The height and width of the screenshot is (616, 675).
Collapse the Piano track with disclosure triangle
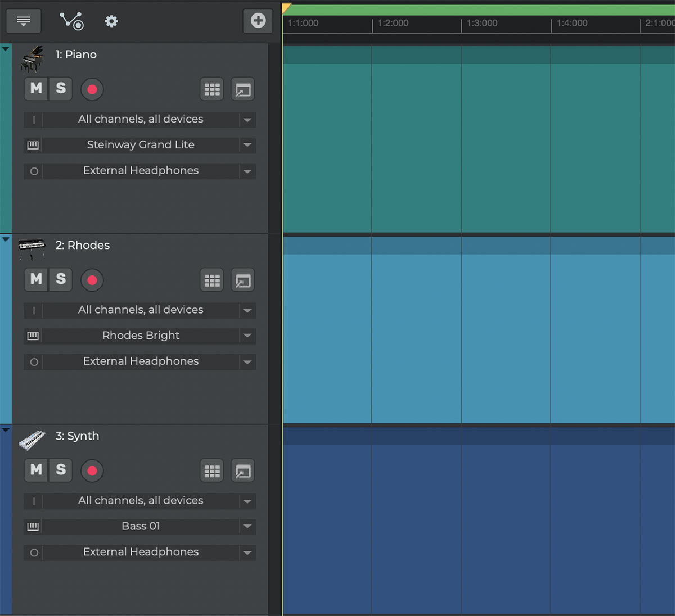6,49
